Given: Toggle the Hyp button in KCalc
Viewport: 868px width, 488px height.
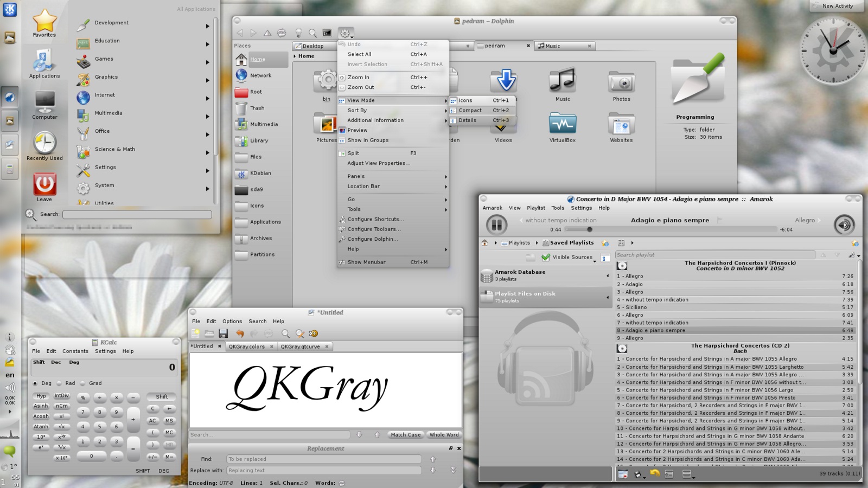Looking at the screenshot, I should [41, 396].
